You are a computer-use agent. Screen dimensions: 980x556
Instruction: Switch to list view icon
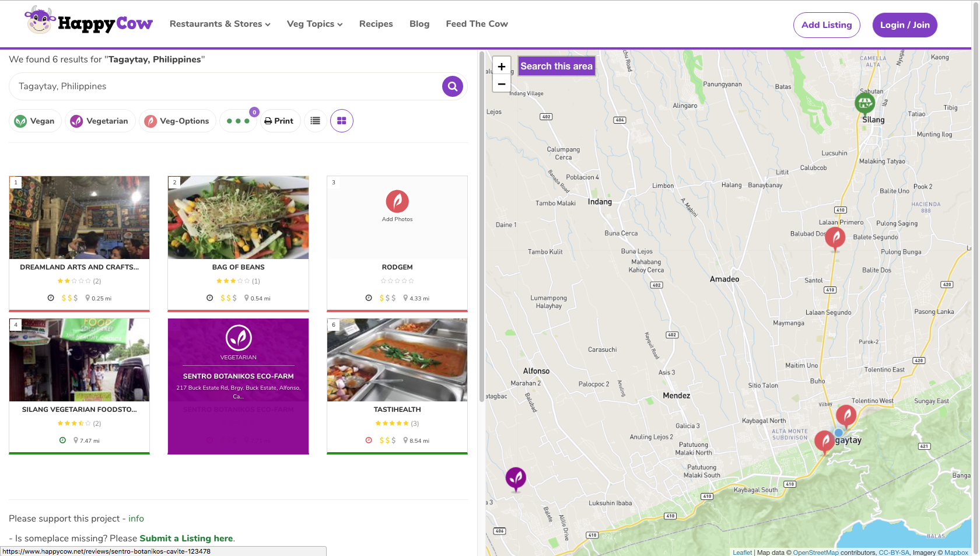click(x=316, y=121)
